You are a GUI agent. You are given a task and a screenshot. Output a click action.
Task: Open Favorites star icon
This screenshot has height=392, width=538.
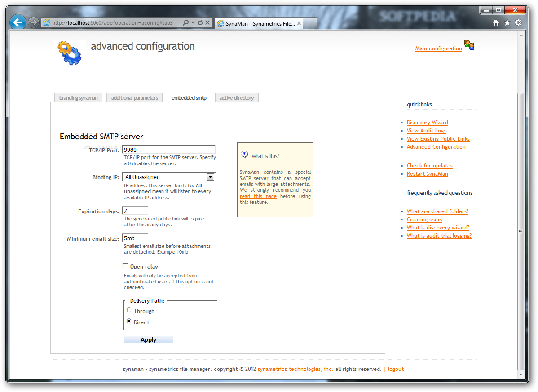pos(507,22)
